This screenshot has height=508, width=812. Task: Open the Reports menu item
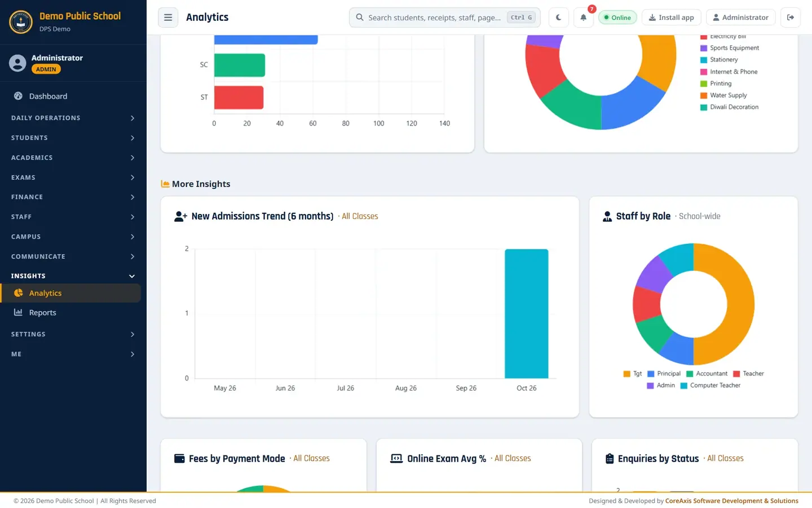click(x=70, y=312)
